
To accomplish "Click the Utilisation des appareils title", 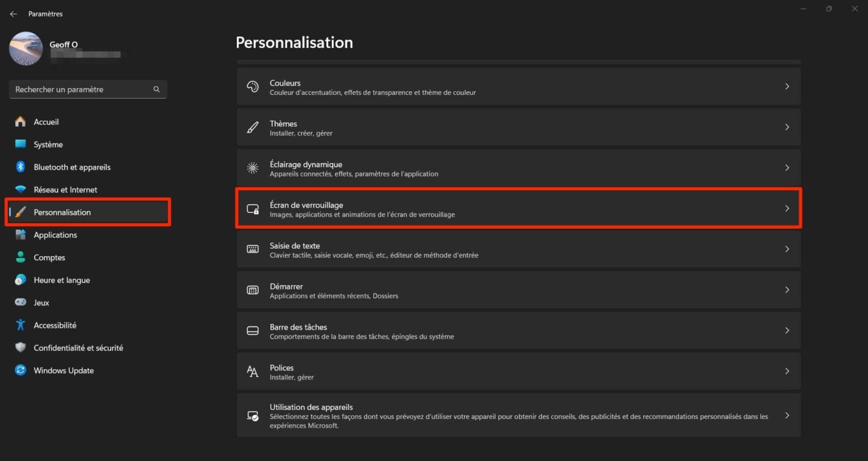I will coord(311,407).
